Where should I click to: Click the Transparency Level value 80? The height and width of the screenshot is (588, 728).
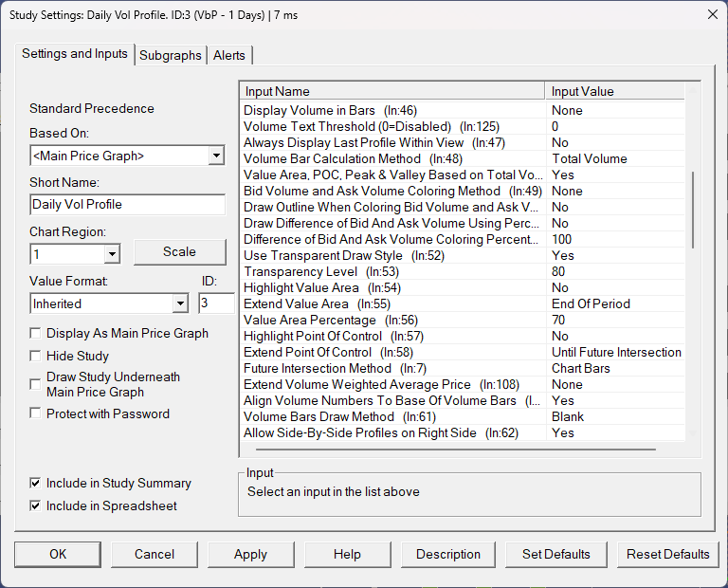pyautogui.click(x=614, y=271)
